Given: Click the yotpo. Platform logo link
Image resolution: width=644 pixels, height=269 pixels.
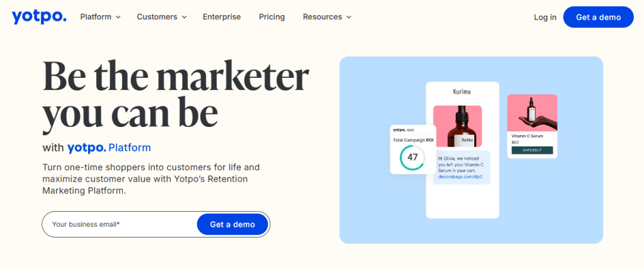Looking at the screenshot, I should [109, 148].
